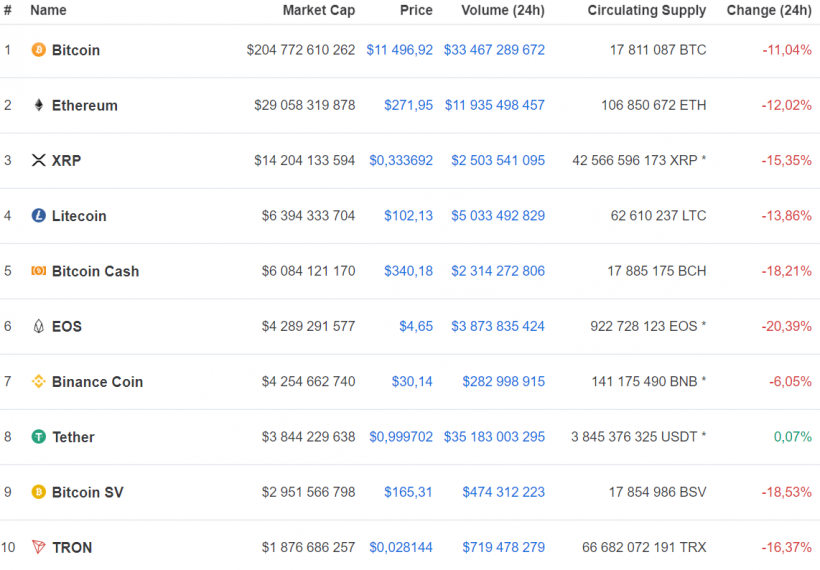Sort by Circulating Supply header
Image resolution: width=820 pixels, height=570 pixels.
click(x=646, y=10)
